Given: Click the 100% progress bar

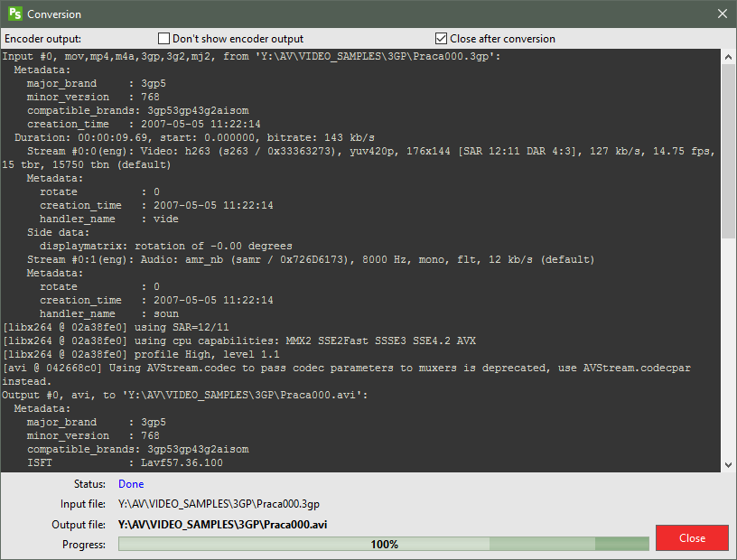Looking at the screenshot, I should click(x=384, y=544).
